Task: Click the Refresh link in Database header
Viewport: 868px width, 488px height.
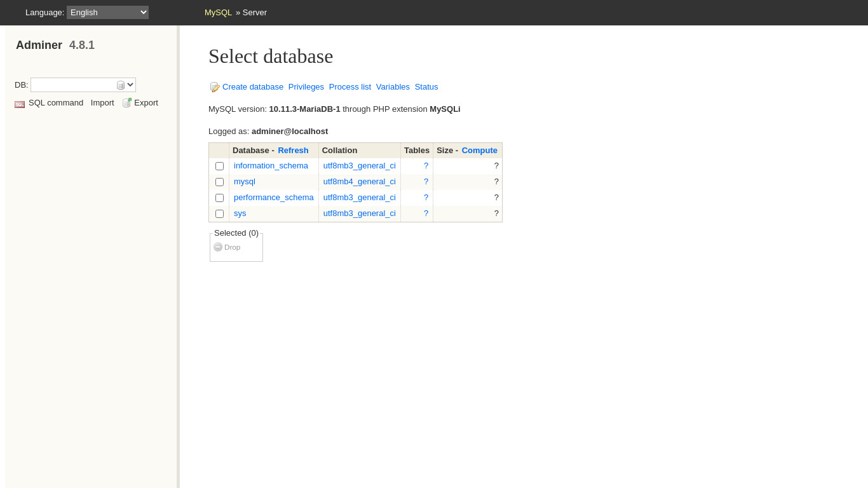Action: click(x=293, y=151)
